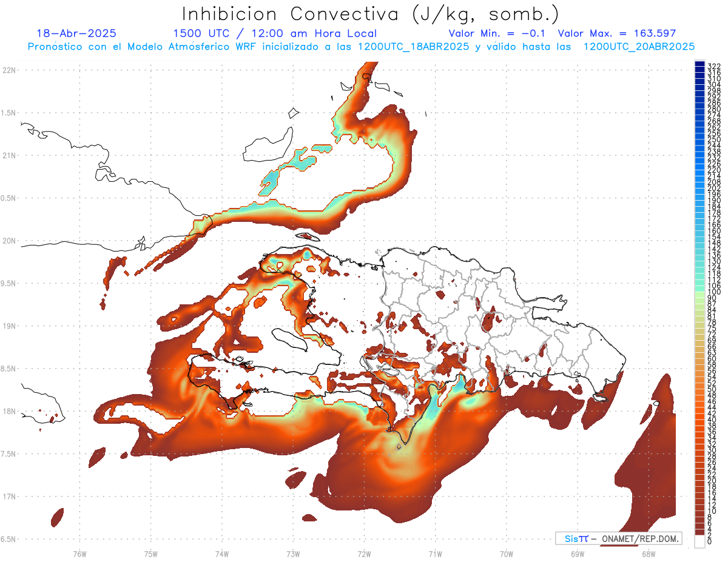Select the darkest navy swatch beside 322
Screen dimensions: 728x562
[699, 65]
